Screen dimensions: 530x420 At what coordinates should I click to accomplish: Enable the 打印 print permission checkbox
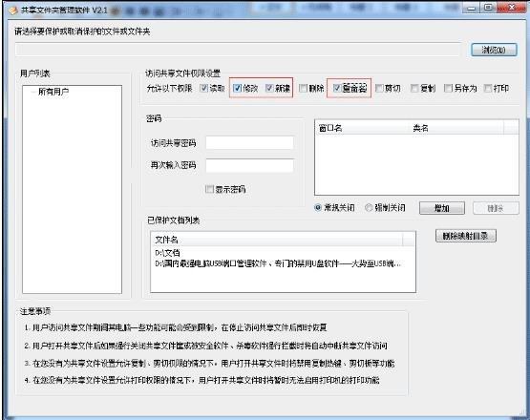pos(488,88)
